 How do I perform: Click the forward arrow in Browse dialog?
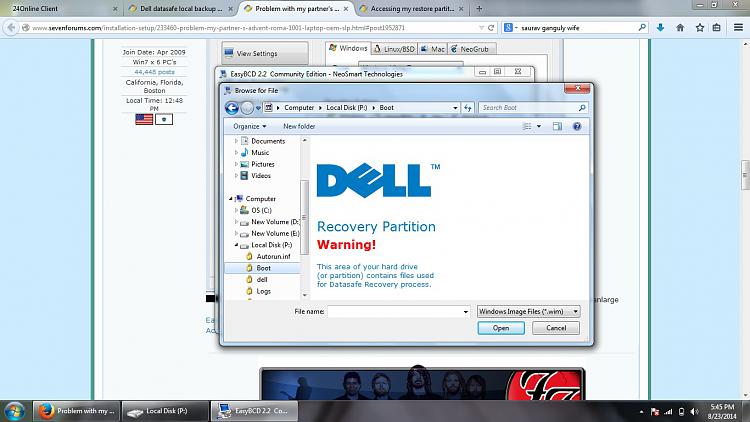coord(247,108)
